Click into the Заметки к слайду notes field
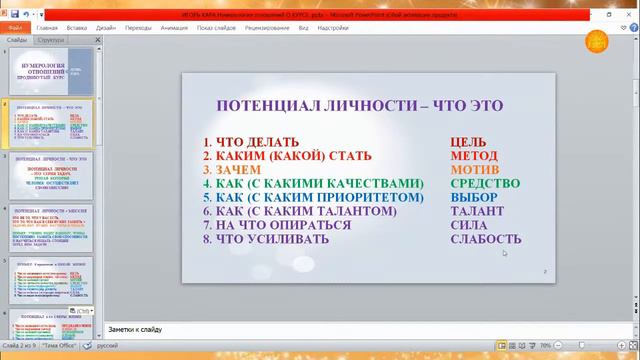 tap(367, 329)
